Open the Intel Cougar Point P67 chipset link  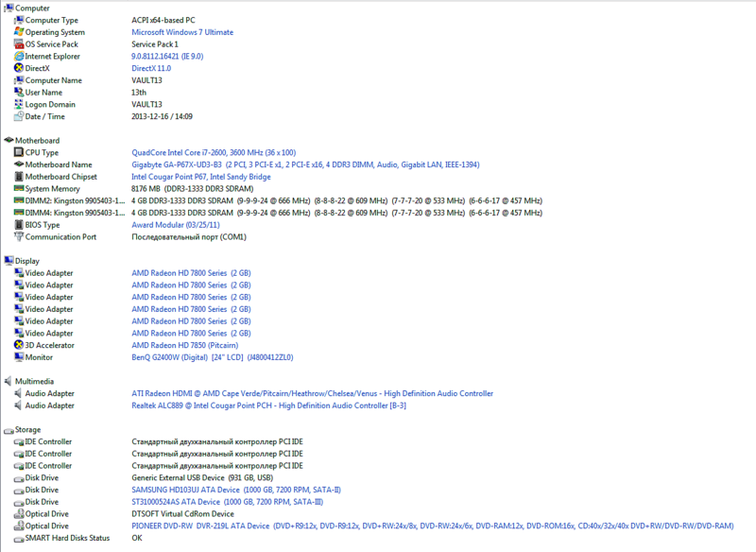(x=201, y=177)
